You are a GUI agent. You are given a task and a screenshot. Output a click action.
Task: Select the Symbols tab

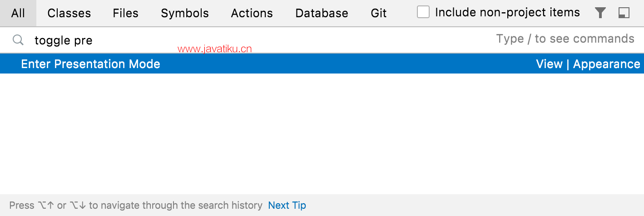pos(185,13)
